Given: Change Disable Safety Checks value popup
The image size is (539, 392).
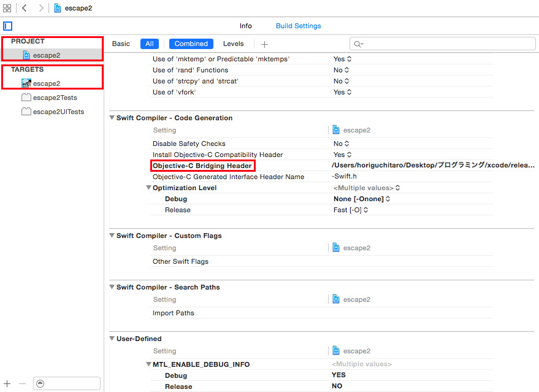Looking at the screenshot, I should coord(342,144).
